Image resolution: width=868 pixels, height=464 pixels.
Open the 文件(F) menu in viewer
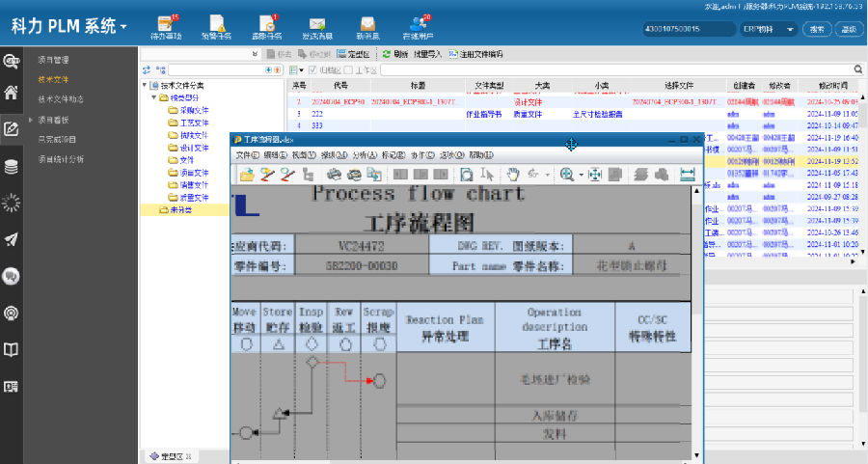coord(249,154)
